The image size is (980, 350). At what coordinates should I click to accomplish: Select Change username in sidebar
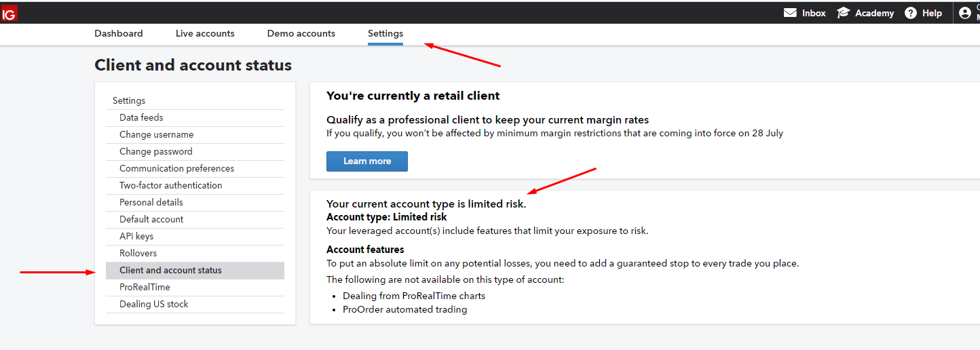point(156,135)
